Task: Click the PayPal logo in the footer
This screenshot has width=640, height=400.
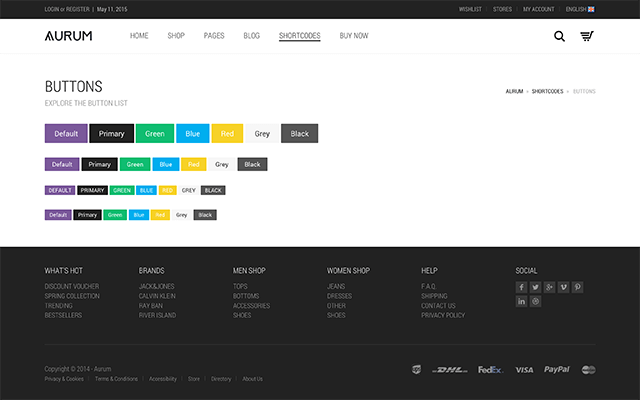Action: coord(556,369)
